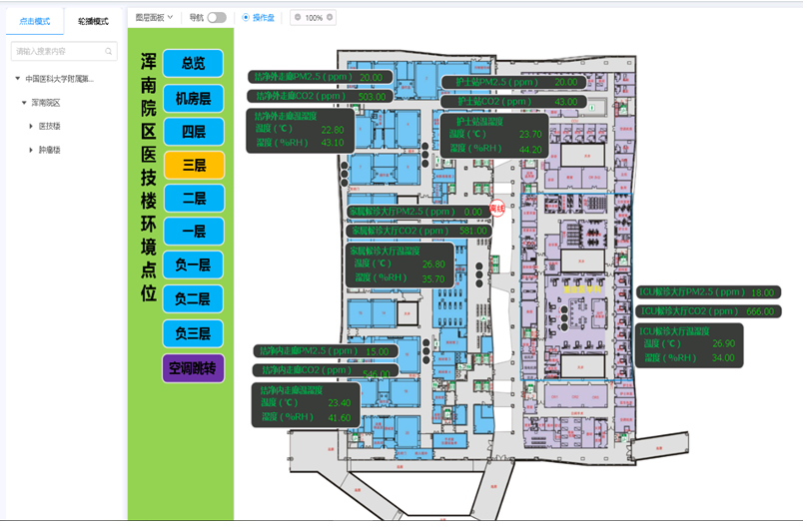Collapse the 中国医科大学附属 root tree node

pos(17,79)
